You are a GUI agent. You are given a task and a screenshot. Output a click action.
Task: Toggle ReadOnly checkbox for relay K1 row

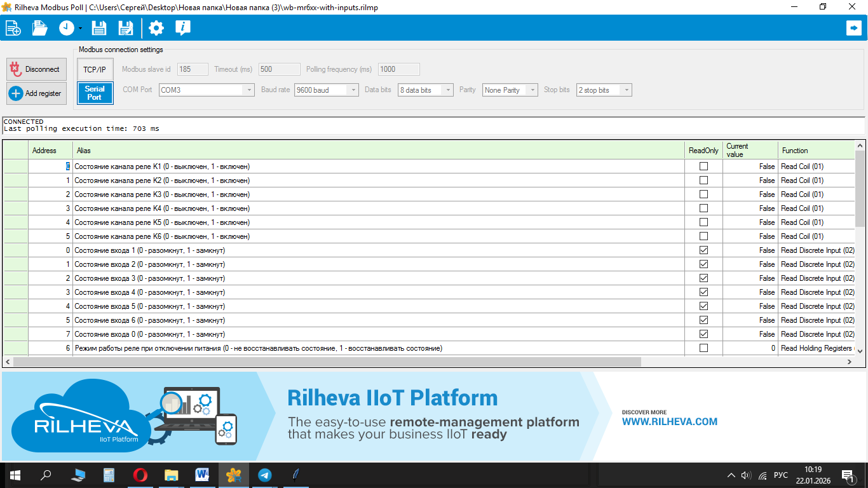tap(703, 166)
